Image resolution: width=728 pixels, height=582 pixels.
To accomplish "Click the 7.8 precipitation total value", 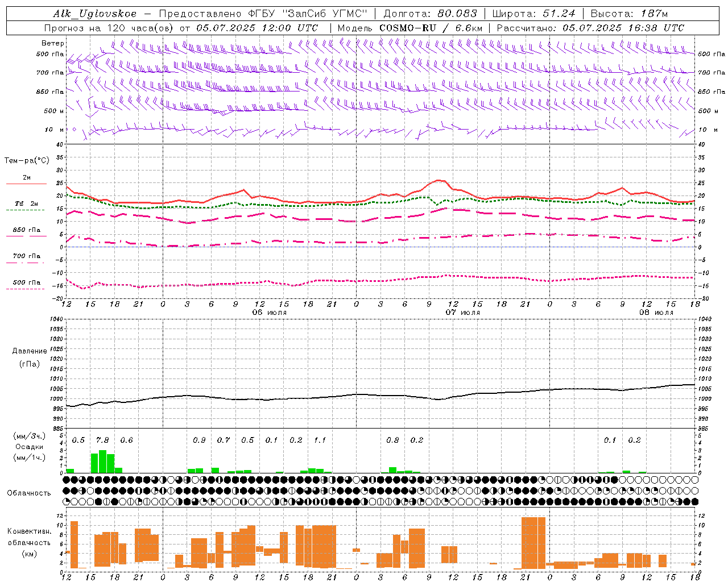I will 102,440.
